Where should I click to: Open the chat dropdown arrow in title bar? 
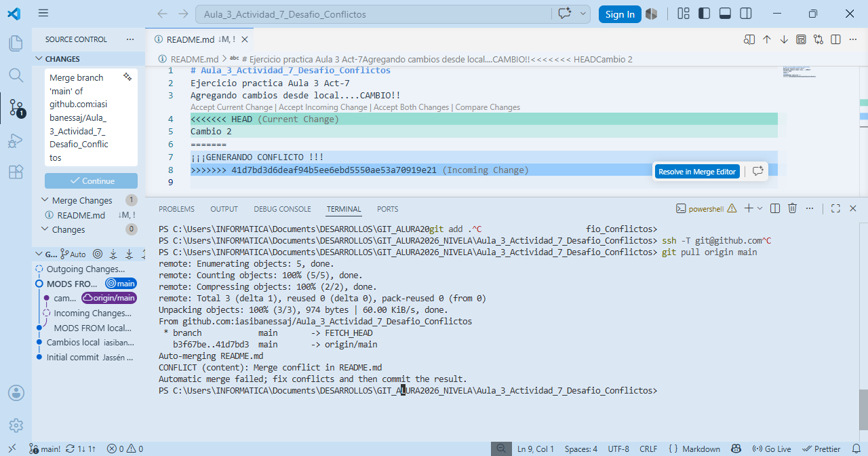(x=583, y=14)
